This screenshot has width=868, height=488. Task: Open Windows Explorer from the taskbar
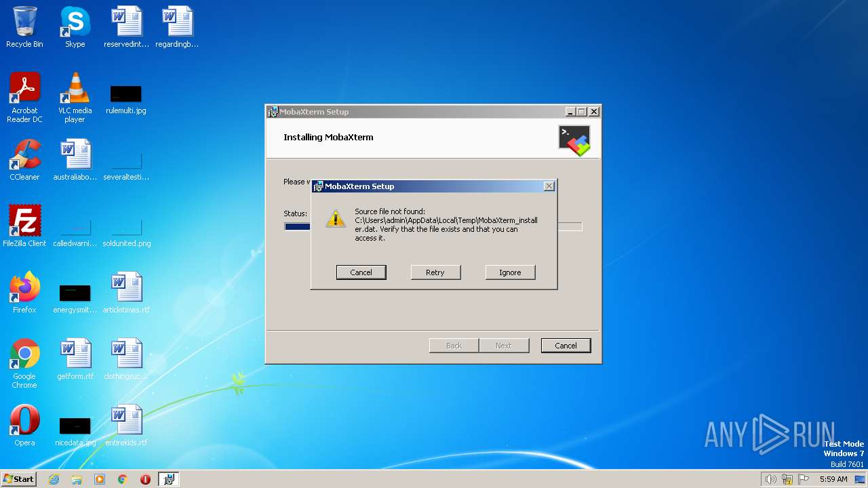77,479
